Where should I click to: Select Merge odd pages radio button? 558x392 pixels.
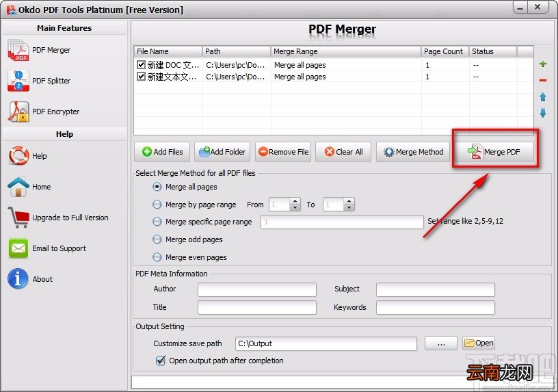click(x=157, y=239)
